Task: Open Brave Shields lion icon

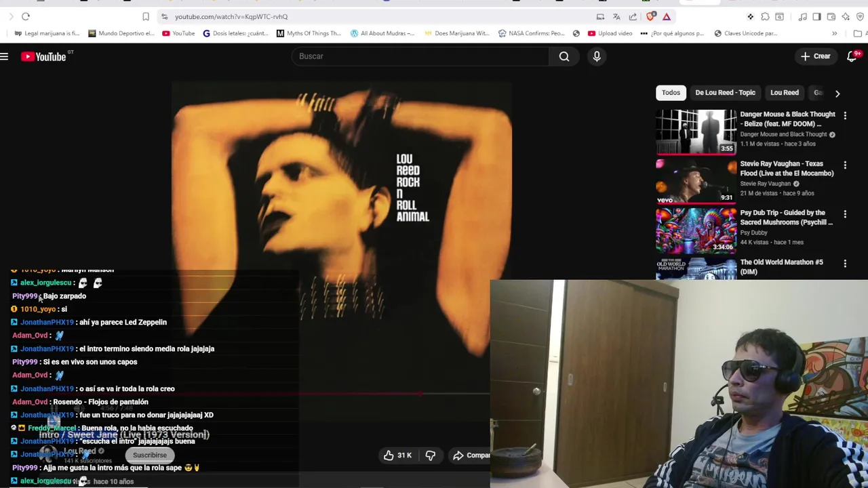Action: pyautogui.click(x=651, y=16)
